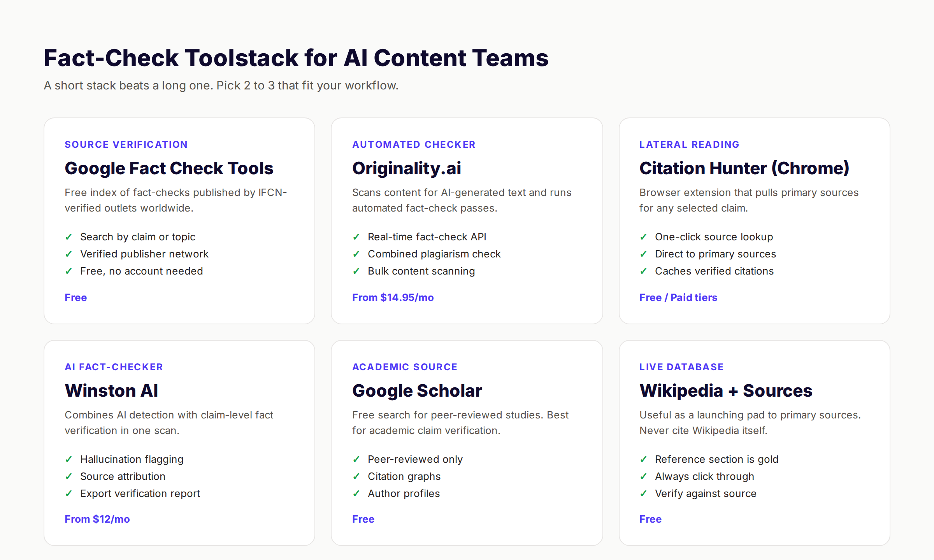Screen dimensions: 934x560
Task: Click the checkmark beside 'Always click through'
Action: 643,476
